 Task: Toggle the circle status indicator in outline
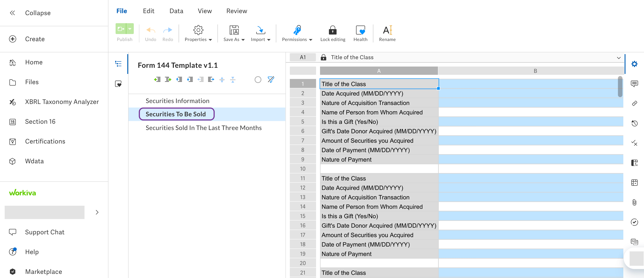click(x=258, y=79)
